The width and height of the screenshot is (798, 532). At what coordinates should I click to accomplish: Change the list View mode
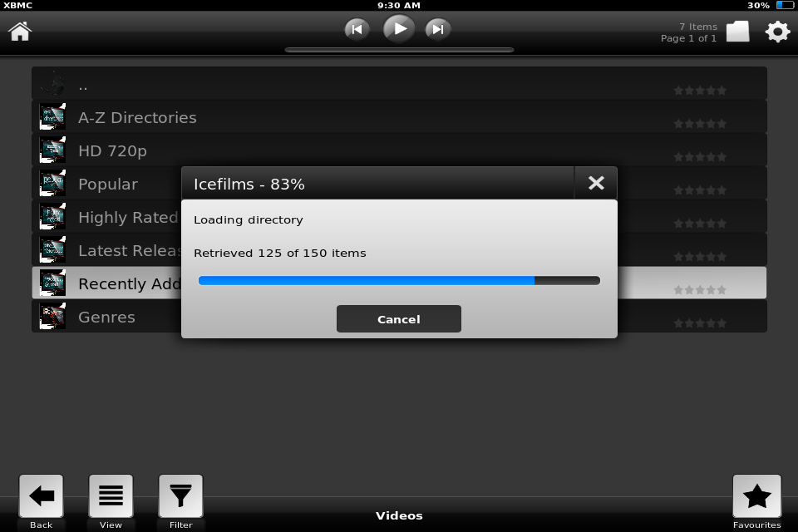click(111, 496)
